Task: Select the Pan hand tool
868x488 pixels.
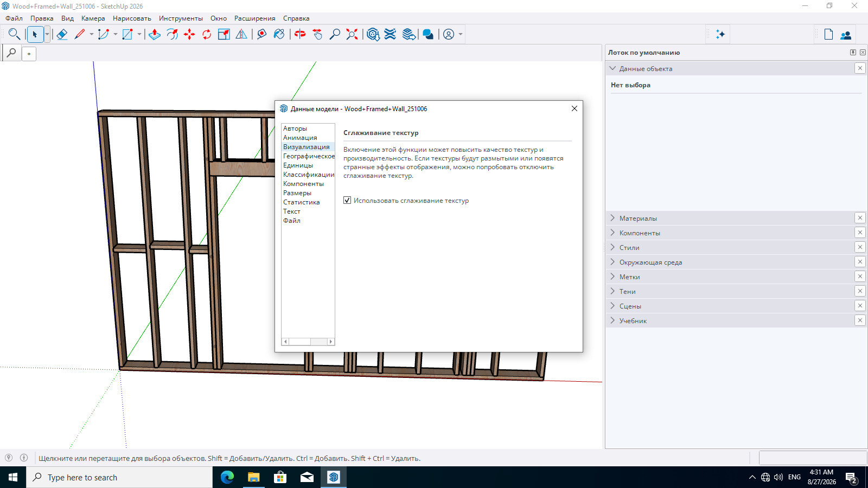Action: pyautogui.click(x=317, y=34)
